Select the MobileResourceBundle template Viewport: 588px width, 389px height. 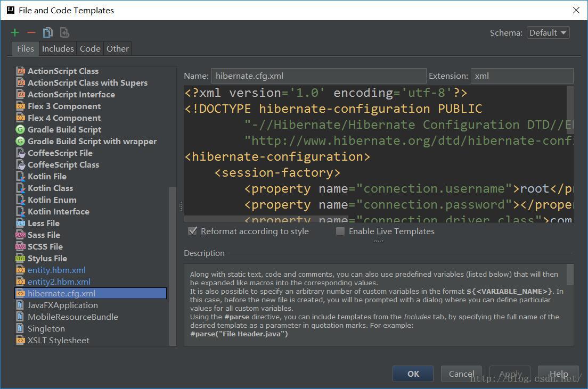[91, 317]
